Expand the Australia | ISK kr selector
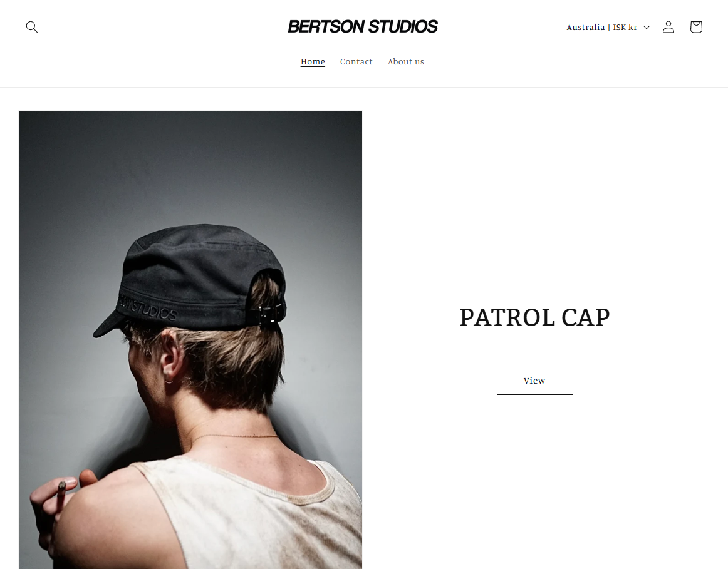This screenshot has width=728, height=569. 608,28
